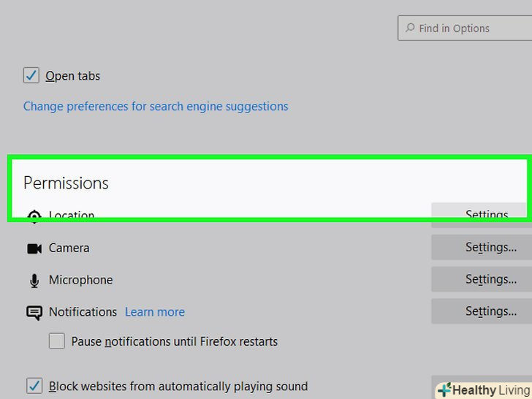Viewport: 532px width, 399px height.
Task: Click the Microphone label text
Action: pyautogui.click(x=80, y=281)
